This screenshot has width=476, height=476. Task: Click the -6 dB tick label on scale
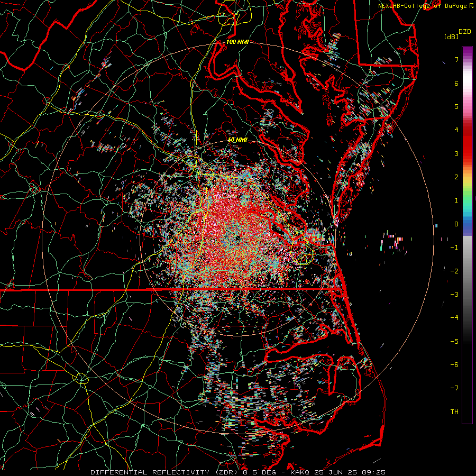[x=454, y=365]
